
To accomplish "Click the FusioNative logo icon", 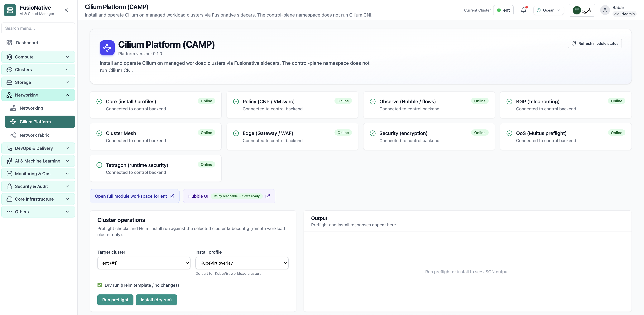I will (10, 10).
